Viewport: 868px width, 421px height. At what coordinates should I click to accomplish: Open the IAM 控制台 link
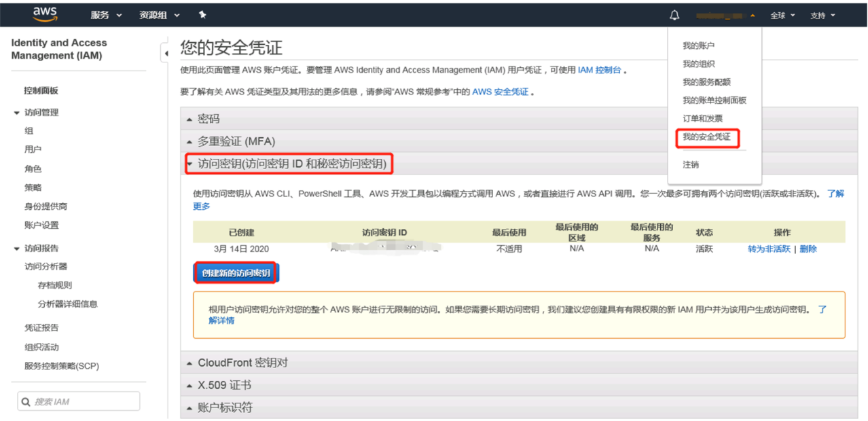599,70
